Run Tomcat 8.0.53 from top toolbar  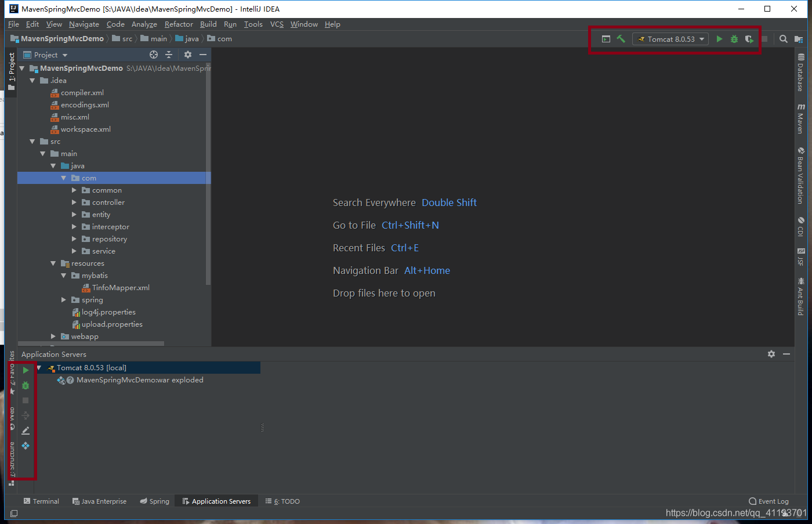[719, 39]
